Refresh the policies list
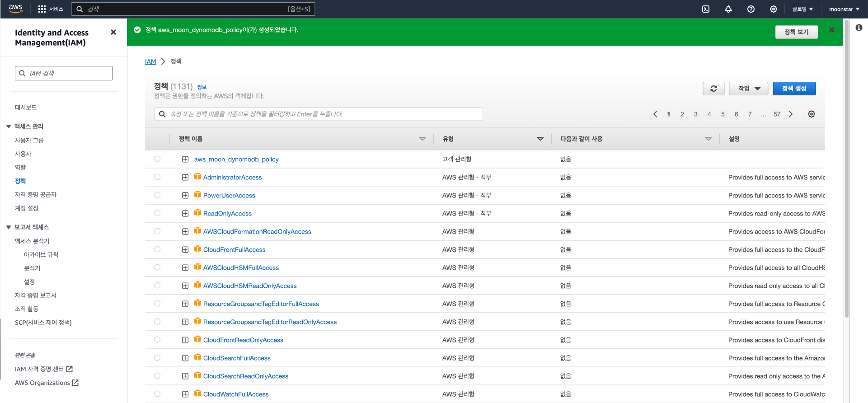The image size is (868, 403). click(x=713, y=89)
